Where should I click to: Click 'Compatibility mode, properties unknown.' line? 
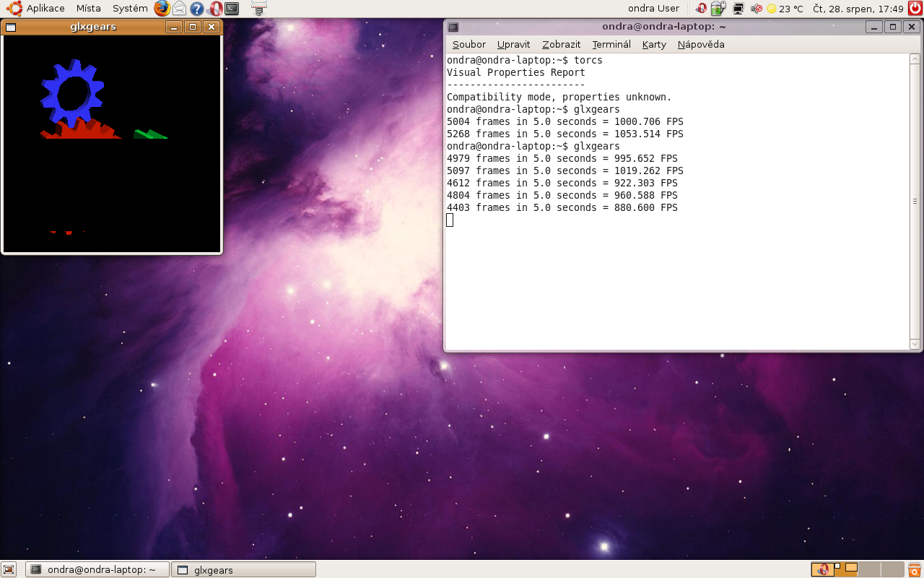click(559, 97)
